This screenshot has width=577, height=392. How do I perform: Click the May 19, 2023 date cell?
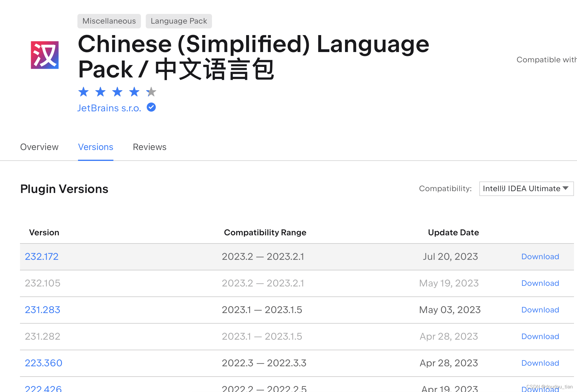click(449, 283)
